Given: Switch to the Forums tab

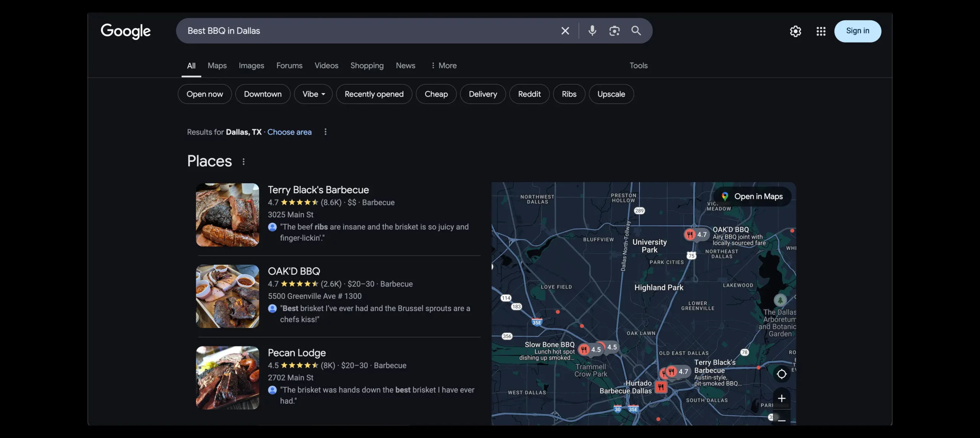Looking at the screenshot, I should coord(289,66).
